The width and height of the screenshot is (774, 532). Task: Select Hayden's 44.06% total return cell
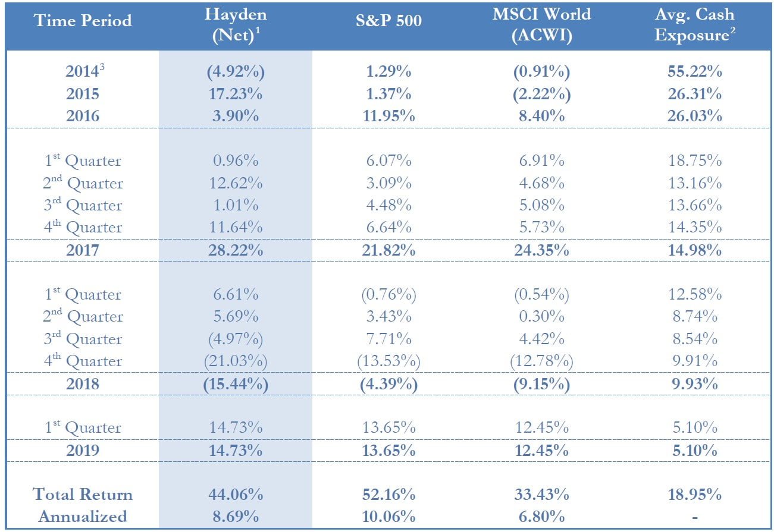click(x=235, y=495)
